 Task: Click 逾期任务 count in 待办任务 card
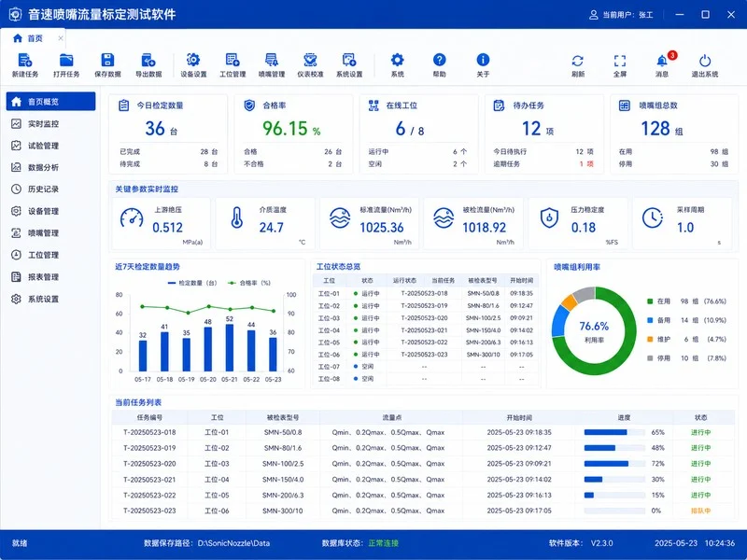(586, 164)
